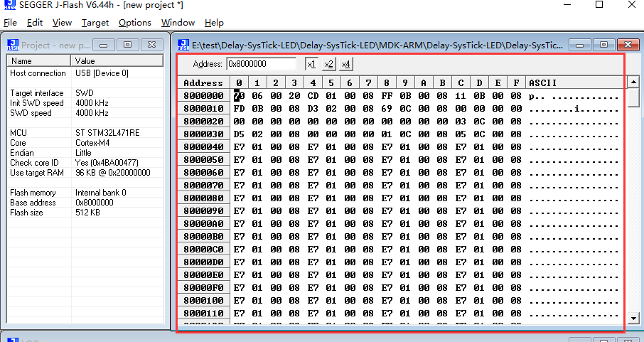Restore the hex data file window
644x342 pixels.
[603, 45]
